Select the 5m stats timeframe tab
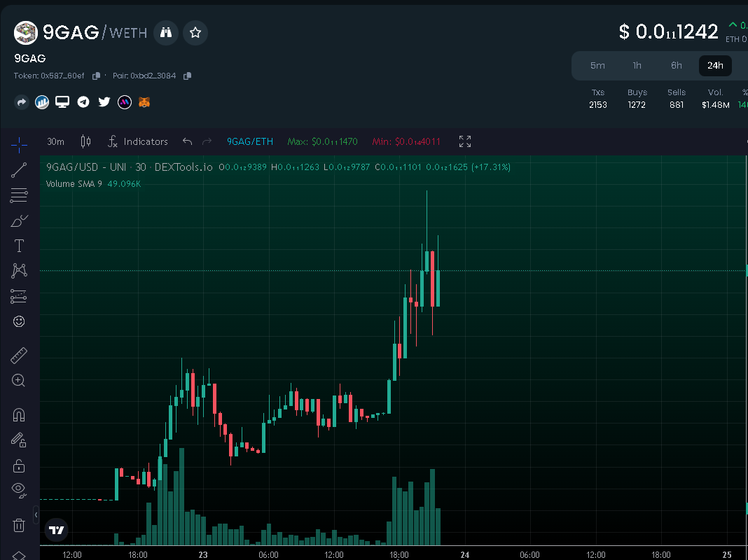 (597, 66)
